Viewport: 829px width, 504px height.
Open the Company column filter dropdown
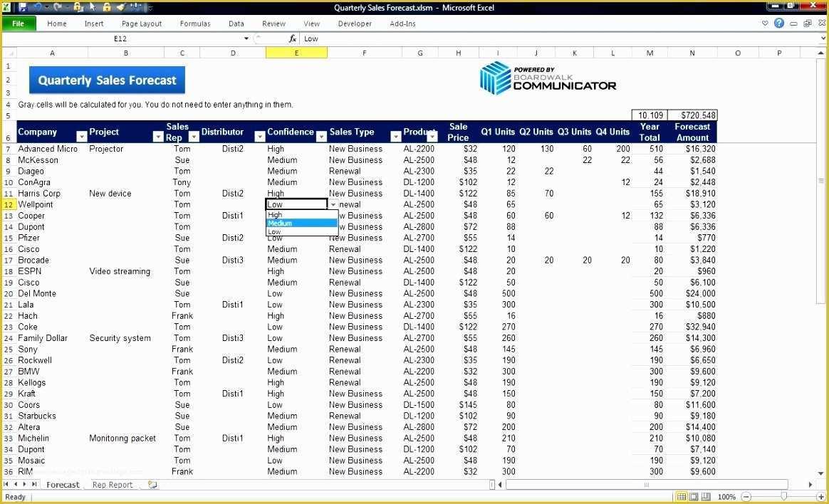point(81,137)
